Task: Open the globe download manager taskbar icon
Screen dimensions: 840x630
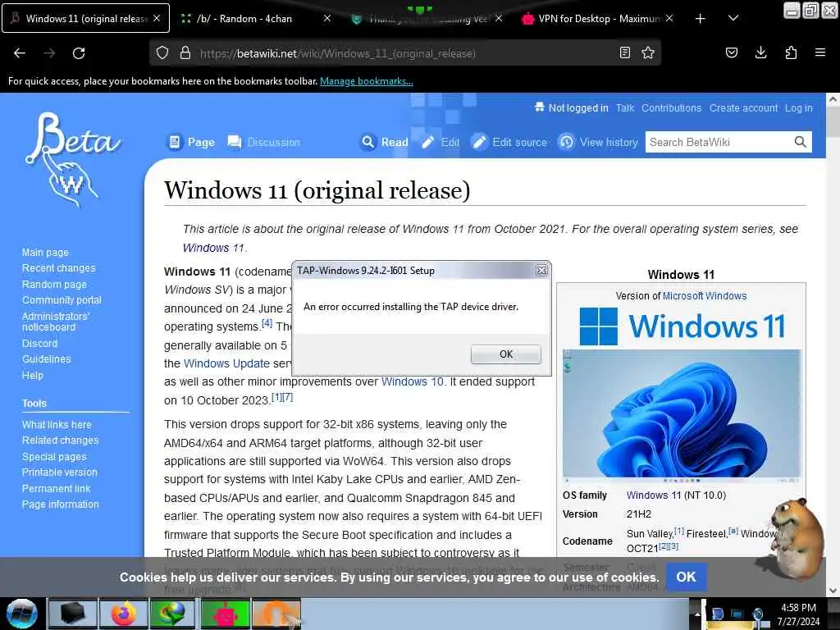Action: (x=172, y=614)
